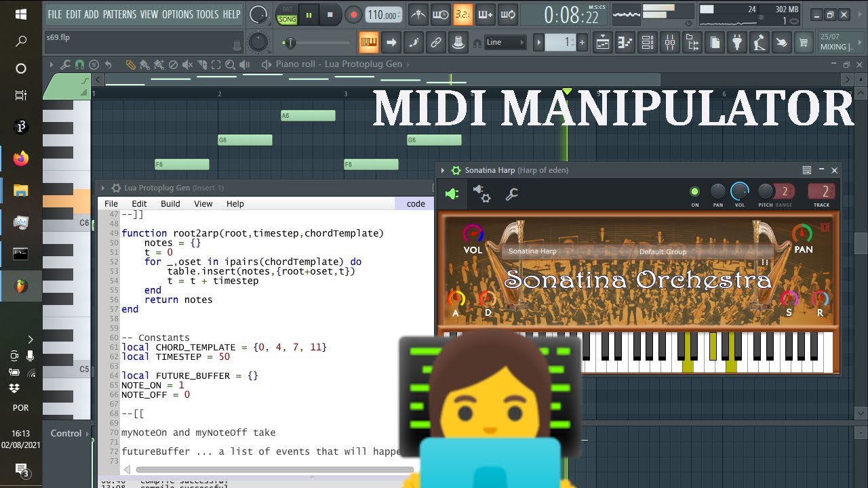Screen dimensions: 868x488
Task: Open the Edit menu in Lua Protoplug
Action: pos(139,203)
